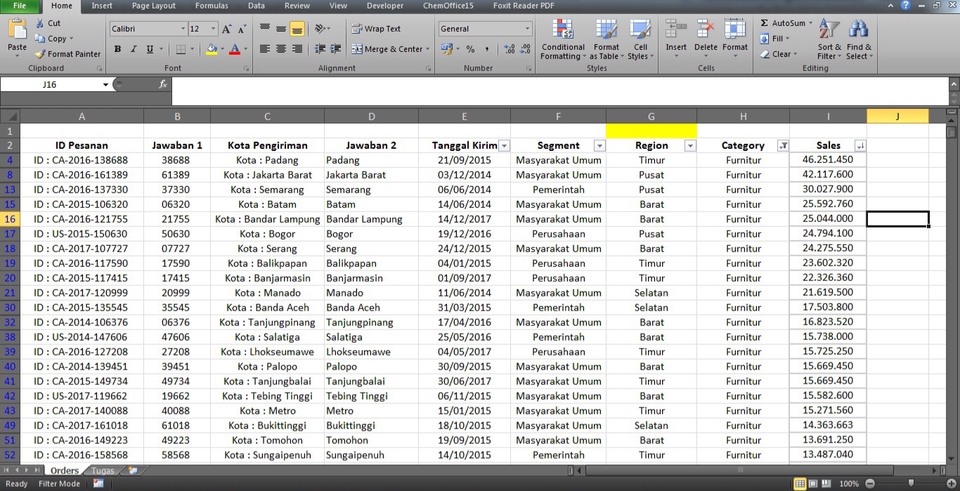Screen dimensions: 960x491
Task: Apply the red font color
Action: pyautogui.click(x=234, y=49)
